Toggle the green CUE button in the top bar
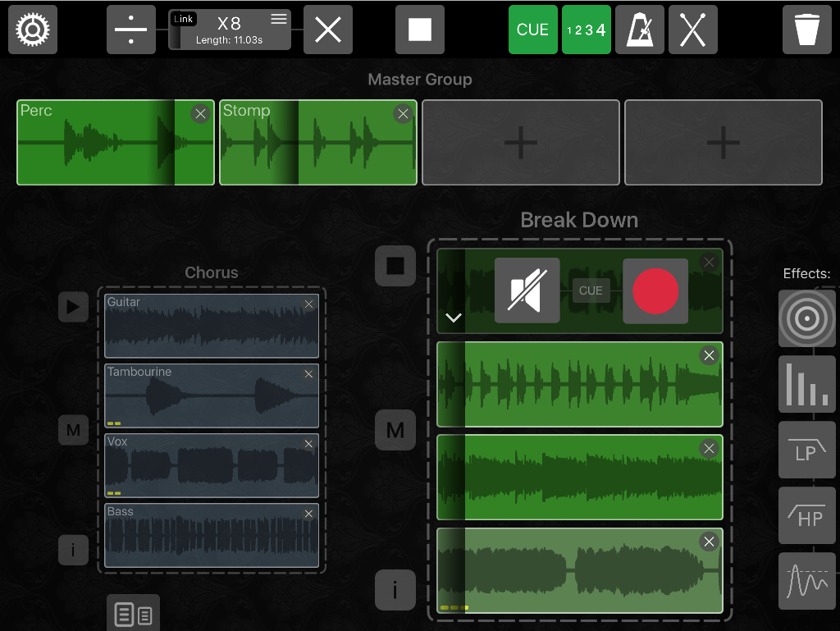The width and height of the screenshot is (840, 631). [x=532, y=30]
